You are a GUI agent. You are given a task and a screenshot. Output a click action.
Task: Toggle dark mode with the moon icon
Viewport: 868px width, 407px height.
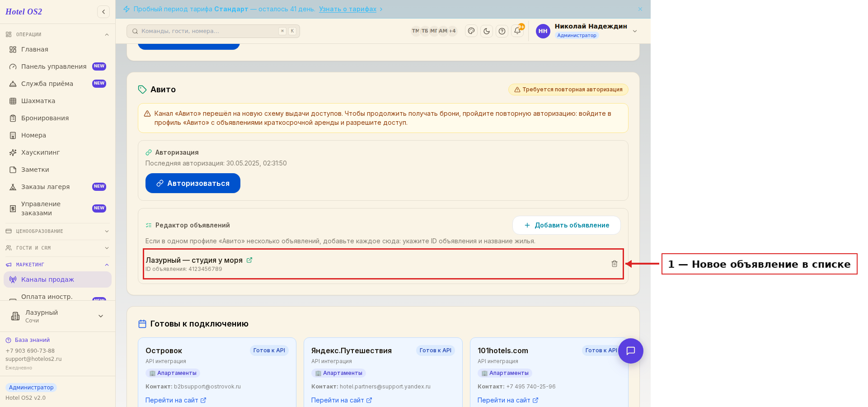click(x=487, y=31)
